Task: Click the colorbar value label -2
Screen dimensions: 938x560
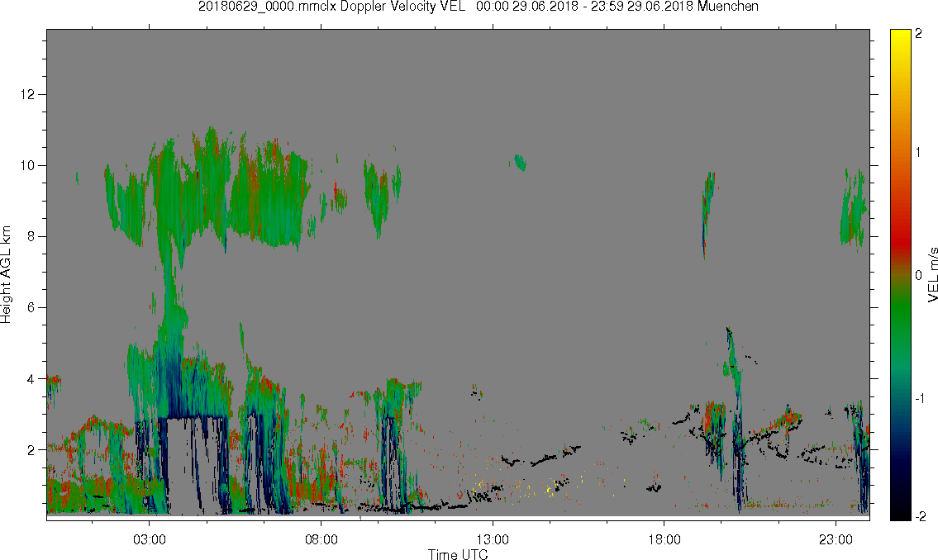Action: [920, 516]
